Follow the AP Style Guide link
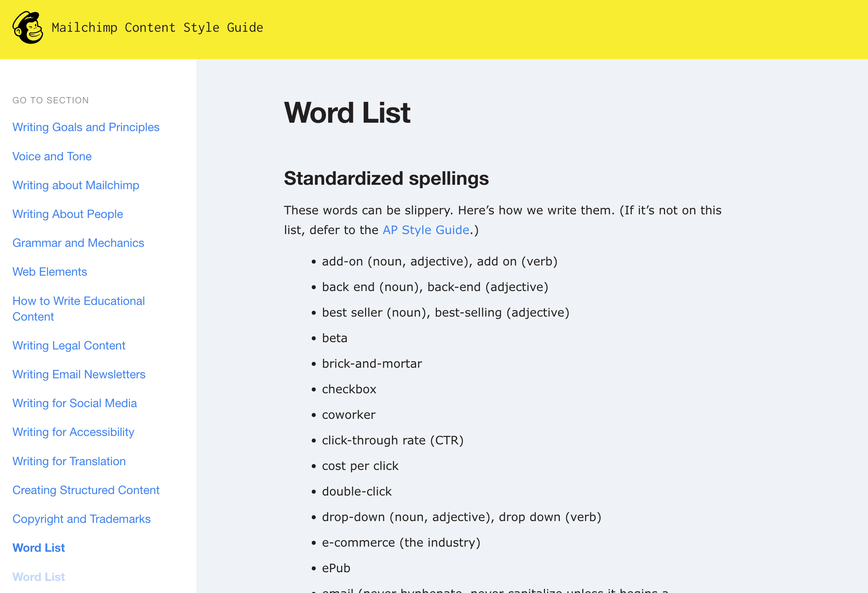The height and width of the screenshot is (593, 868). [x=426, y=230]
